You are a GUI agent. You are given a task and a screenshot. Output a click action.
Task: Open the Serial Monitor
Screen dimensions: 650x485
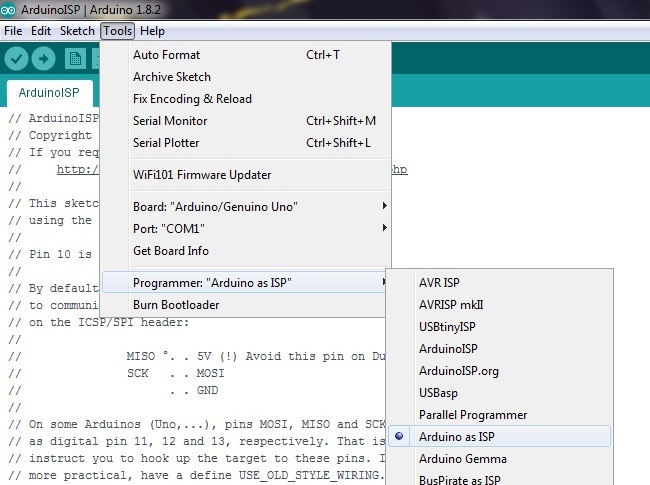coord(245,121)
